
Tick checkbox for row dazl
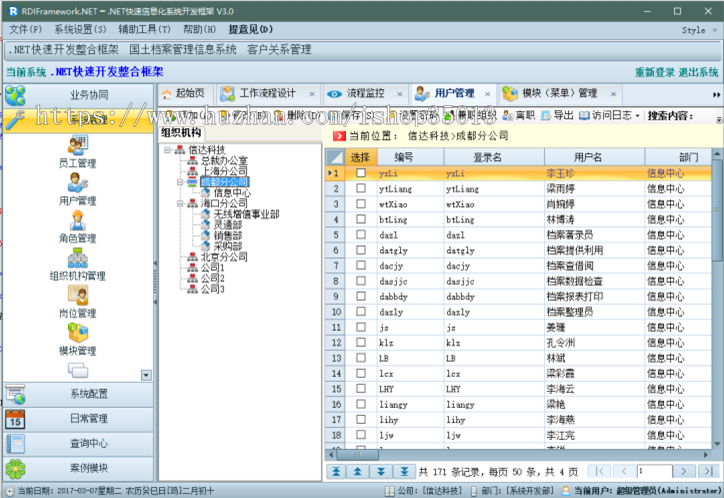[x=361, y=234]
